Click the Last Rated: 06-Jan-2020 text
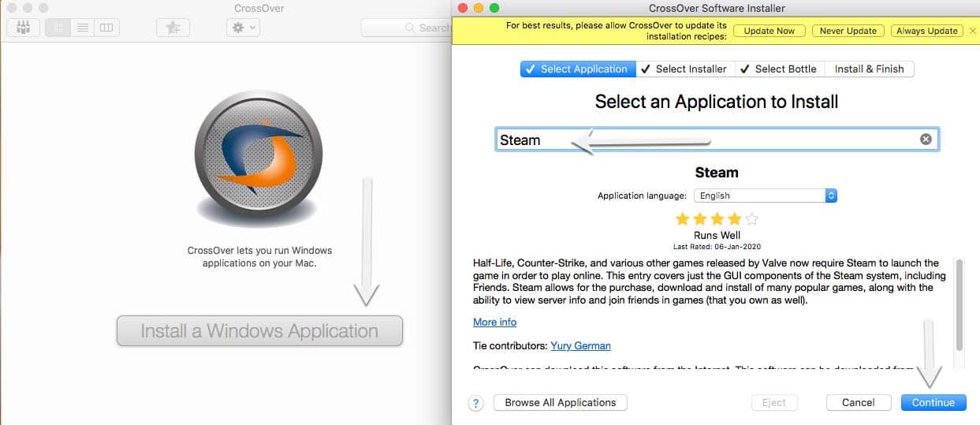 click(717, 246)
